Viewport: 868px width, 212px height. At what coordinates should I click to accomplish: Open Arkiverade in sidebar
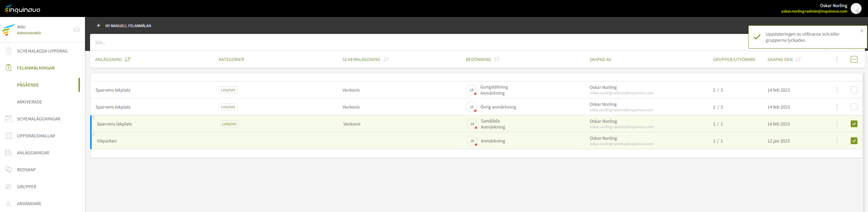point(30,102)
